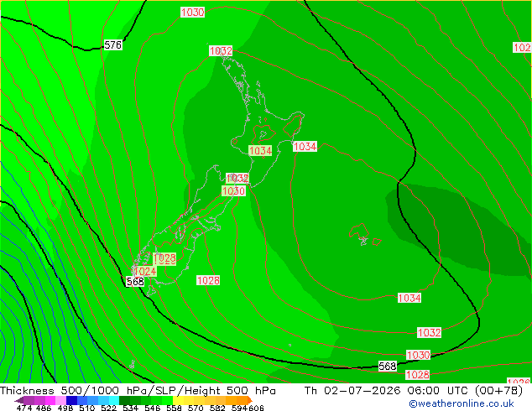Click the 1030 label above the bottom 568
This screenshot has width=532, height=411.
pos(419,355)
